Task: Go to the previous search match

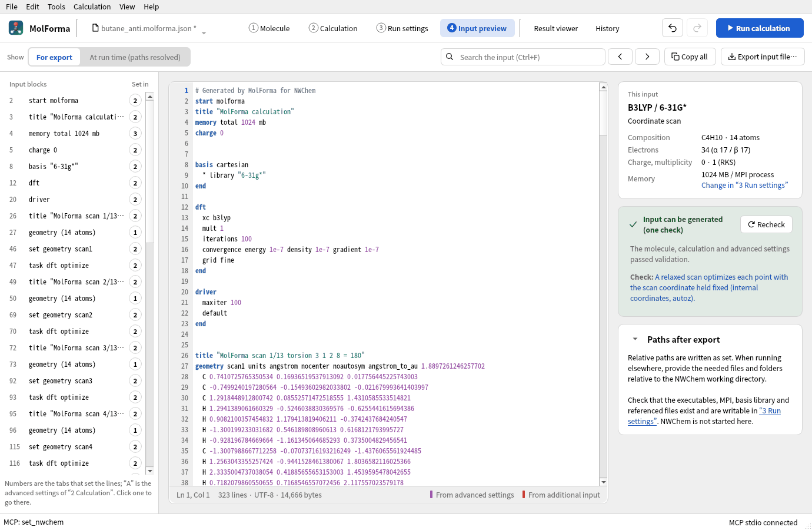Action: point(620,57)
